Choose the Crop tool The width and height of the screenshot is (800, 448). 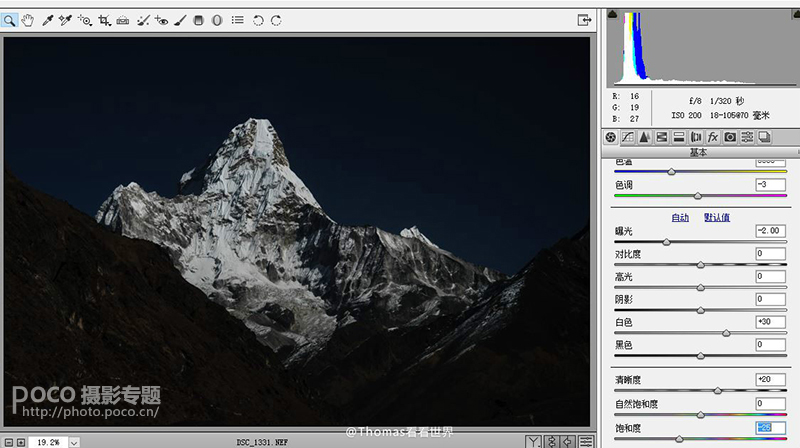pos(104,20)
